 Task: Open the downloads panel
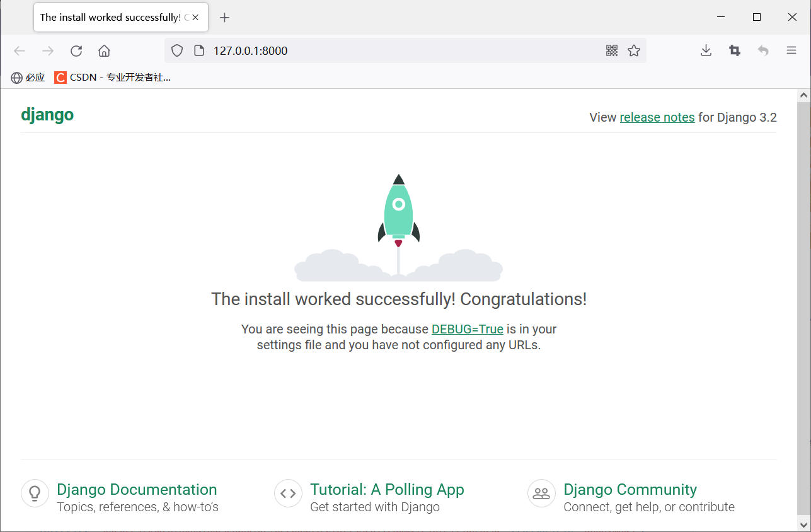point(706,50)
